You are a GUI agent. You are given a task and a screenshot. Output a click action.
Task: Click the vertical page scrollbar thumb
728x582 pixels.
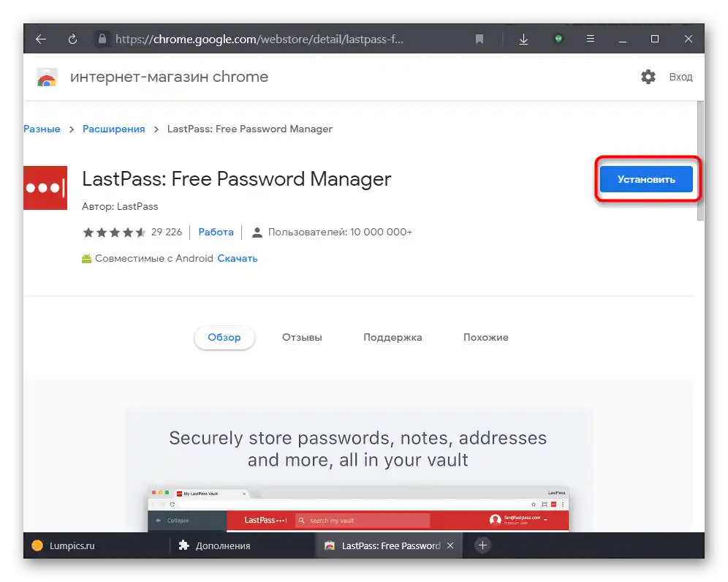[701, 161]
